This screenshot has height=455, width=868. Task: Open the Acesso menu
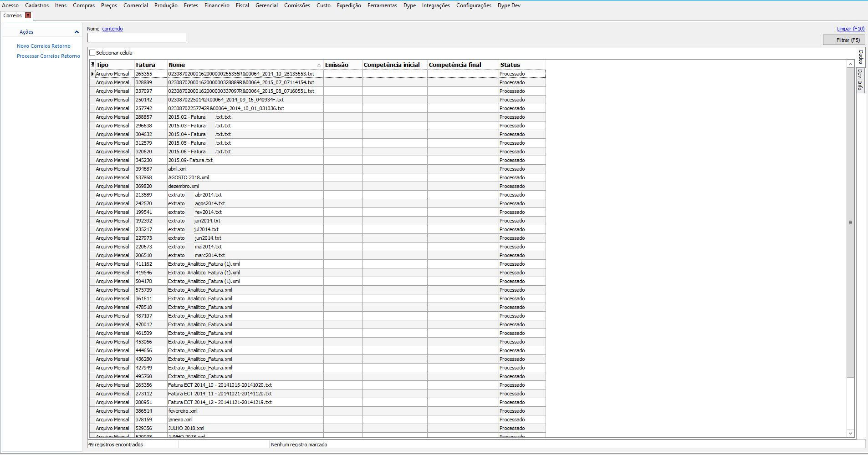coord(10,5)
